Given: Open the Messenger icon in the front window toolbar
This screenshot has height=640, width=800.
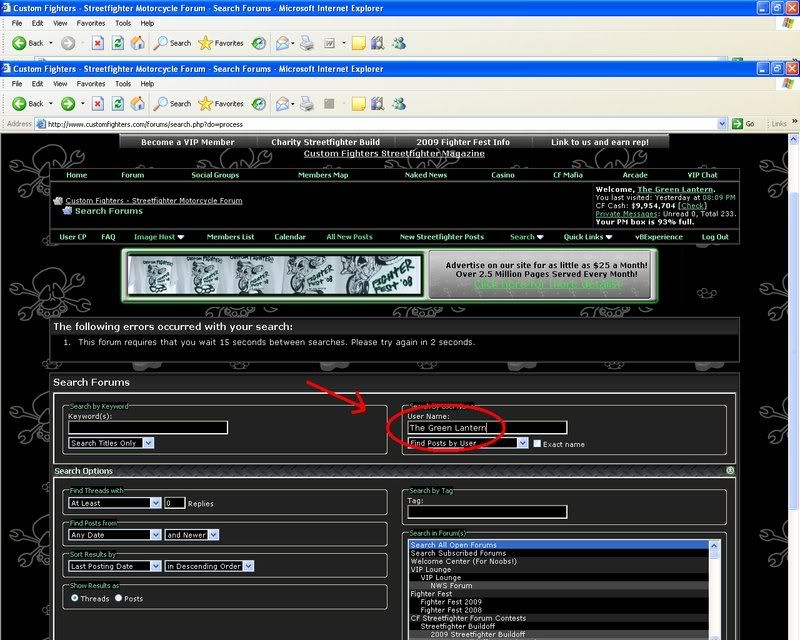Looking at the screenshot, I should (x=399, y=104).
